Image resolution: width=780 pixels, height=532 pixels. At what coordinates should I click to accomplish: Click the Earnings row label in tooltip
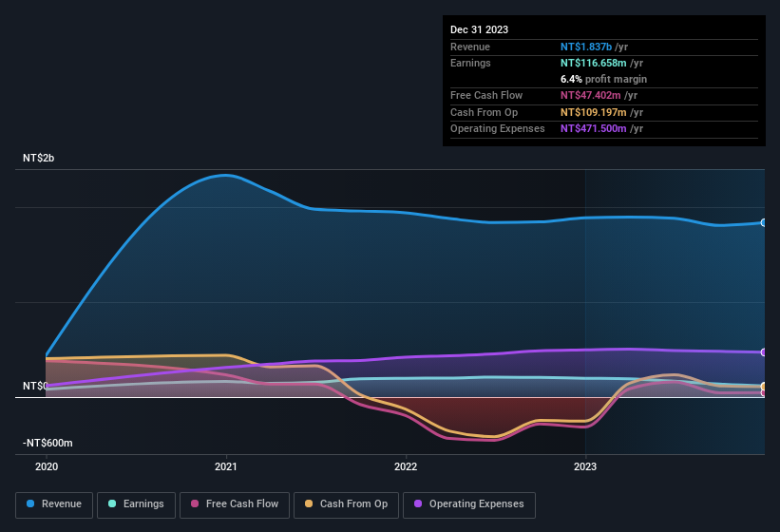(x=470, y=63)
